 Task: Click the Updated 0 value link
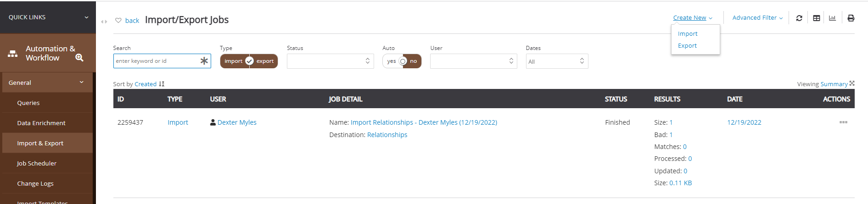(685, 171)
